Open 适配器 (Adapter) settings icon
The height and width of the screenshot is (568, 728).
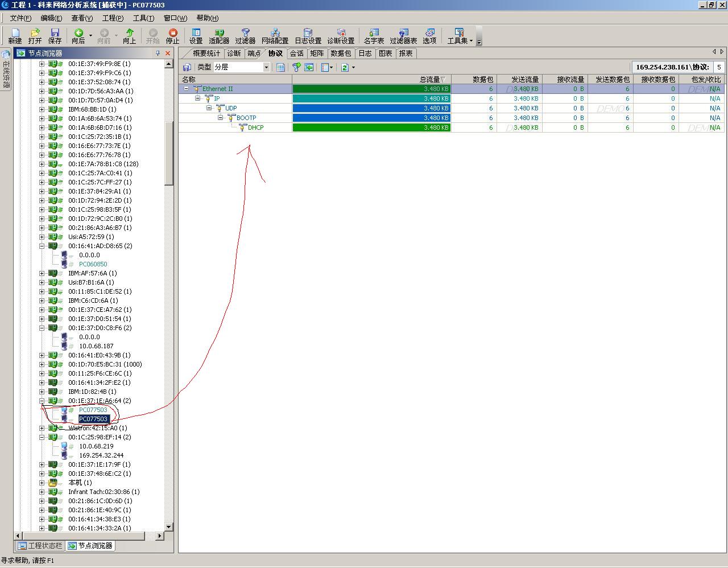pyautogui.click(x=219, y=36)
